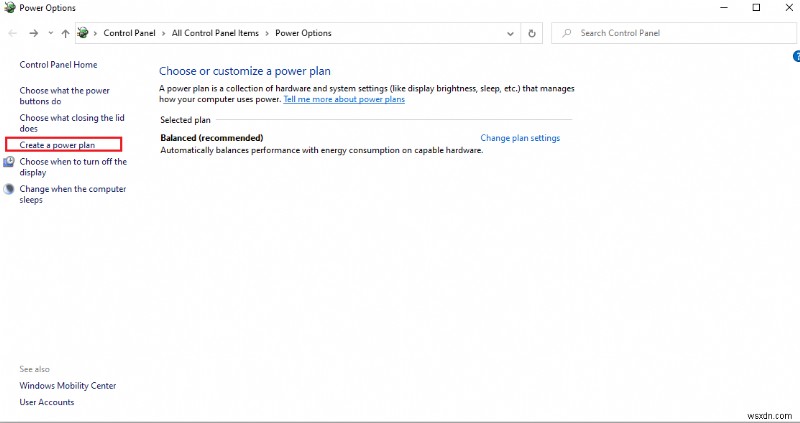800x423 pixels.
Task: Click the Power Options icon in the title bar
Action: click(10, 7)
